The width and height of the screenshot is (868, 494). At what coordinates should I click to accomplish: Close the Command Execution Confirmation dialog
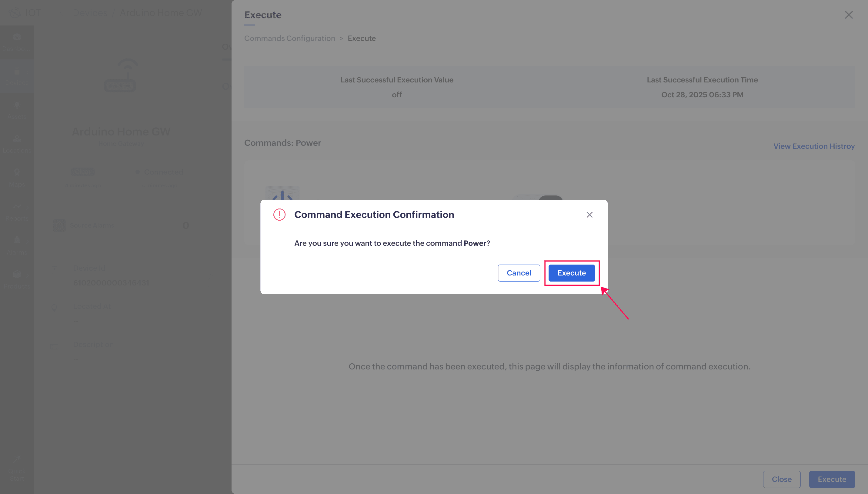pos(589,215)
